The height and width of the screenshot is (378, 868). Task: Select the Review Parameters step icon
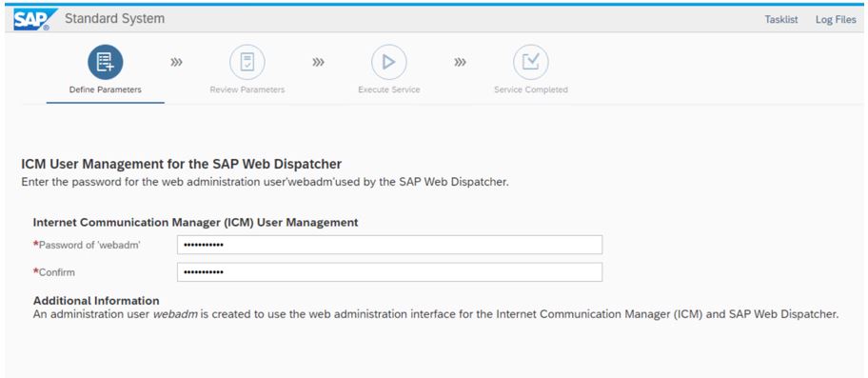click(247, 62)
